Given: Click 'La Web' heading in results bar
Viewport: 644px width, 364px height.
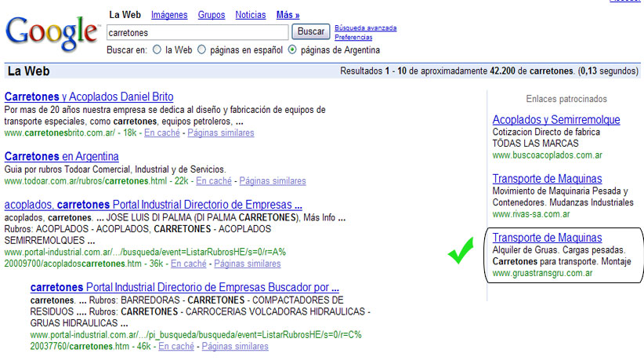Looking at the screenshot, I should click(x=29, y=71).
